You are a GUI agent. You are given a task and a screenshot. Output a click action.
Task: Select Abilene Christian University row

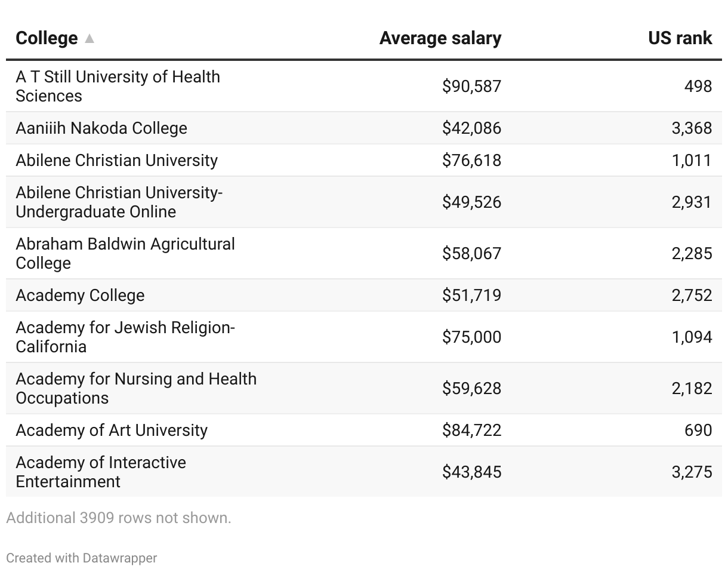(x=116, y=160)
